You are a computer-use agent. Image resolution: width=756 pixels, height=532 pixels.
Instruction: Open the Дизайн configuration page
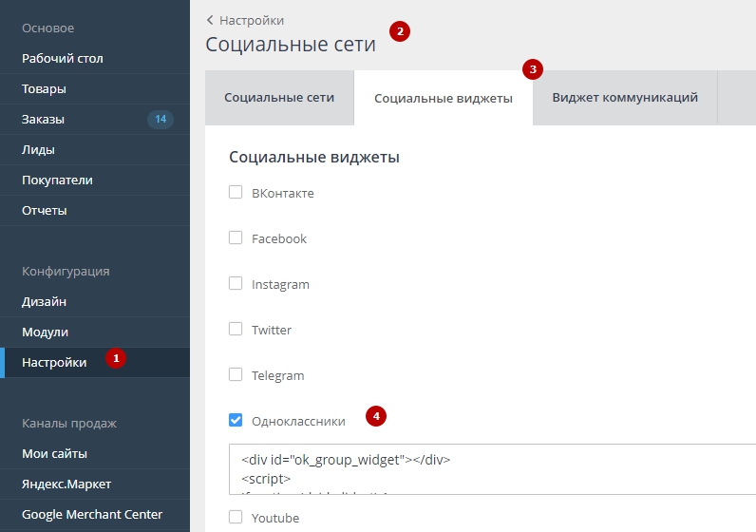[44, 301]
